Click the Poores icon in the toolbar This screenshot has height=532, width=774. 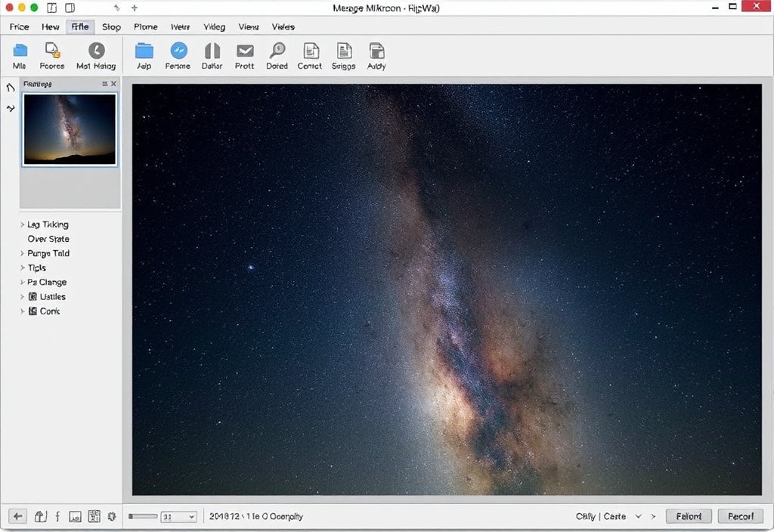click(51, 55)
